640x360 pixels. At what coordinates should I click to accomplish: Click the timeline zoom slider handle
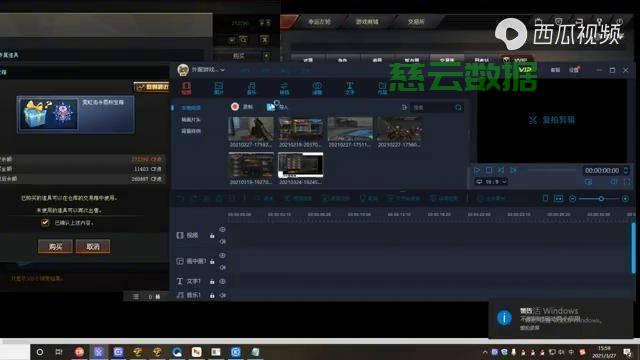601,199
